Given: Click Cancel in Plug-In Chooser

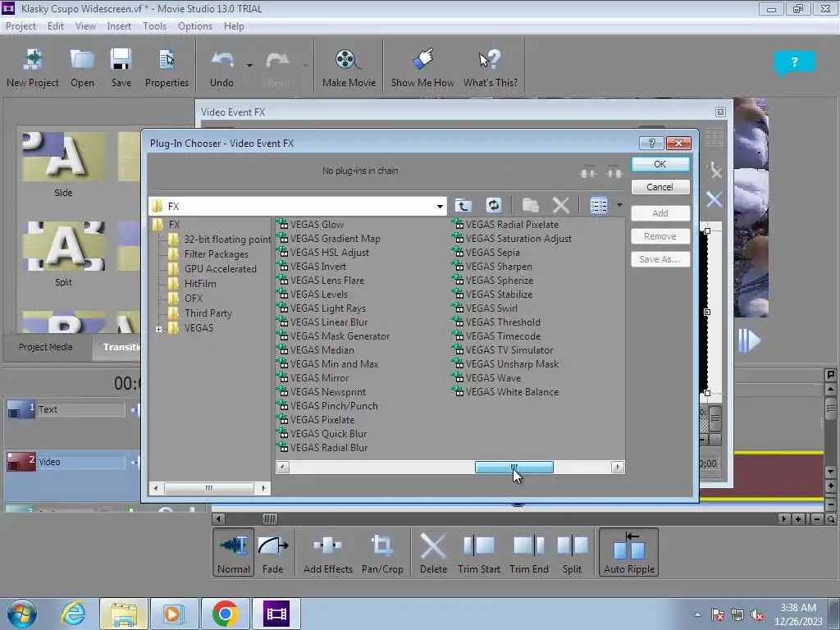Looking at the screenshot, I should click(660, 187).
